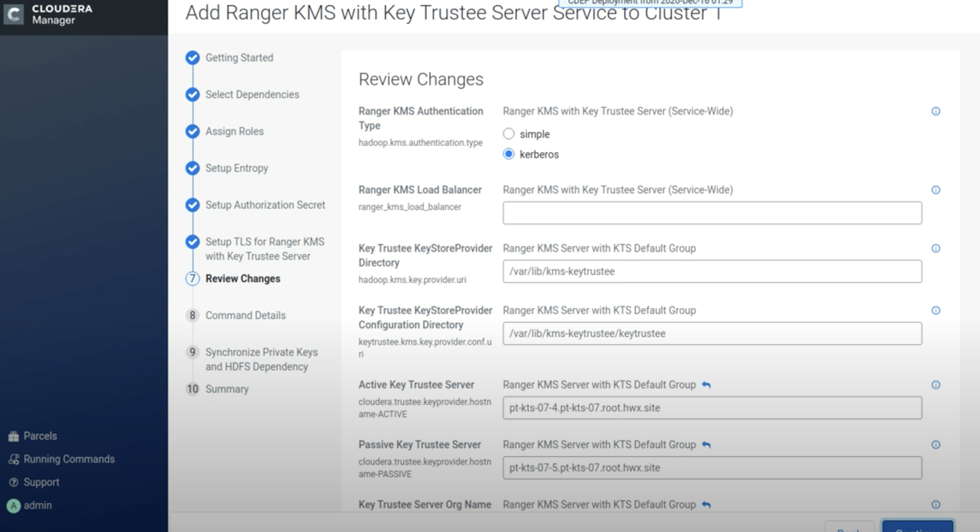Click the Support question-mark icon
The width and height of the screenshot is (980, 532).
14,482
